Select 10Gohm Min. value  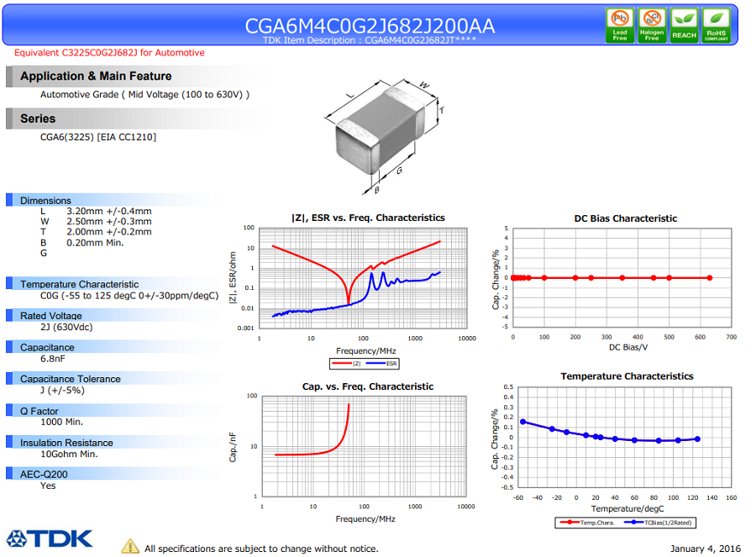click(x=69, y=454)
